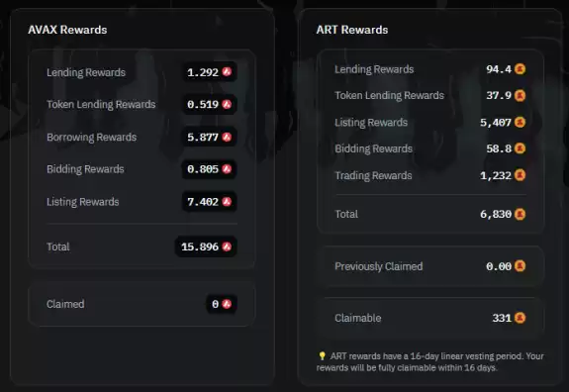Click the AVAX Rewards heading

67,30
